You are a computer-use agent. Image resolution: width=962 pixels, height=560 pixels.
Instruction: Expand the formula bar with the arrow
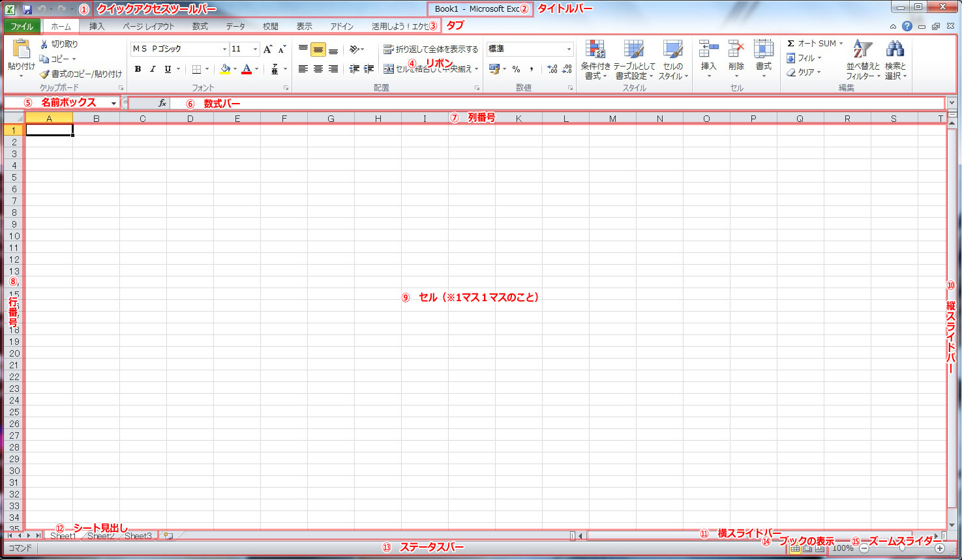952,103
